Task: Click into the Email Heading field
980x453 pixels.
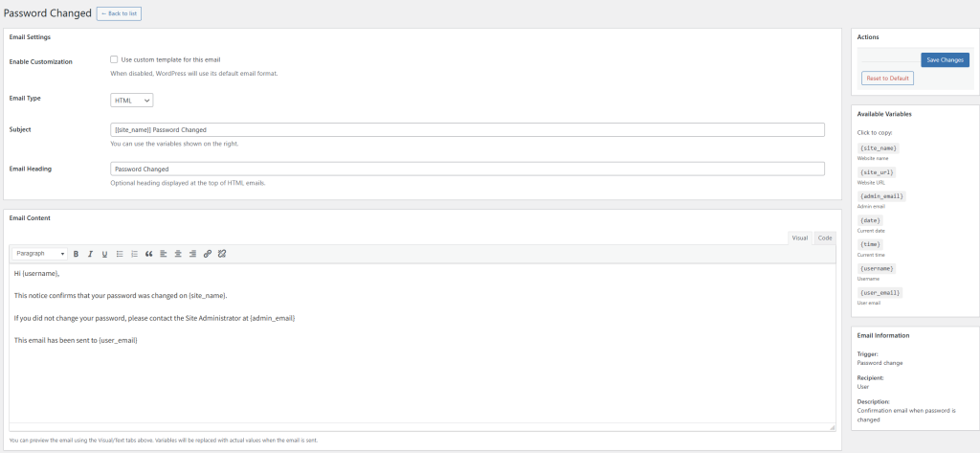Action: click(467, 169)
